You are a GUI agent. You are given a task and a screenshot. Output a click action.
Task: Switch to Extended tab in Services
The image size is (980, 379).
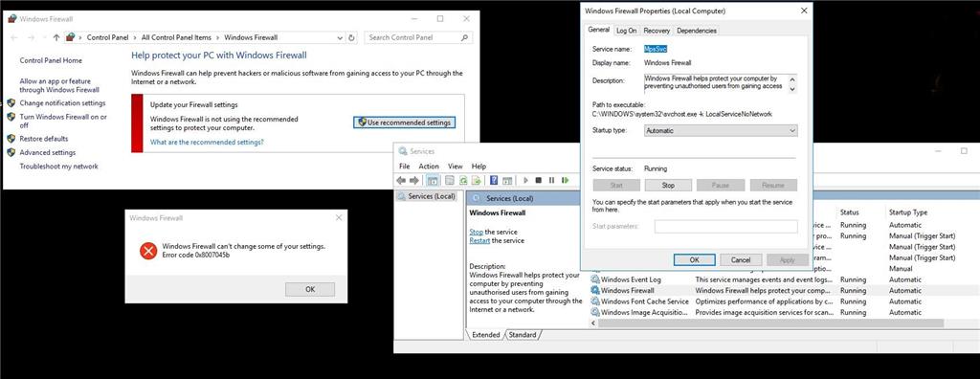(485, 335)
